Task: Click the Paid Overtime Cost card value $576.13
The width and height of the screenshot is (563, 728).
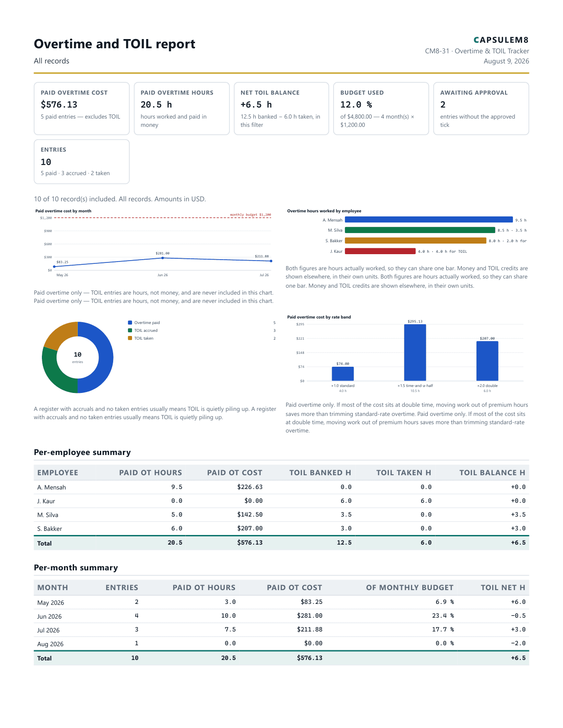Action: 59,105
